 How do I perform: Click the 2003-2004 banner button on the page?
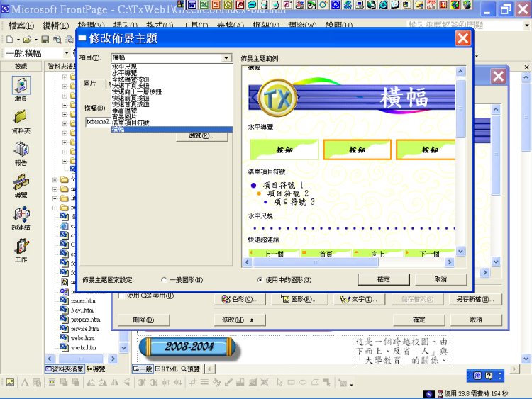(189, 347)
